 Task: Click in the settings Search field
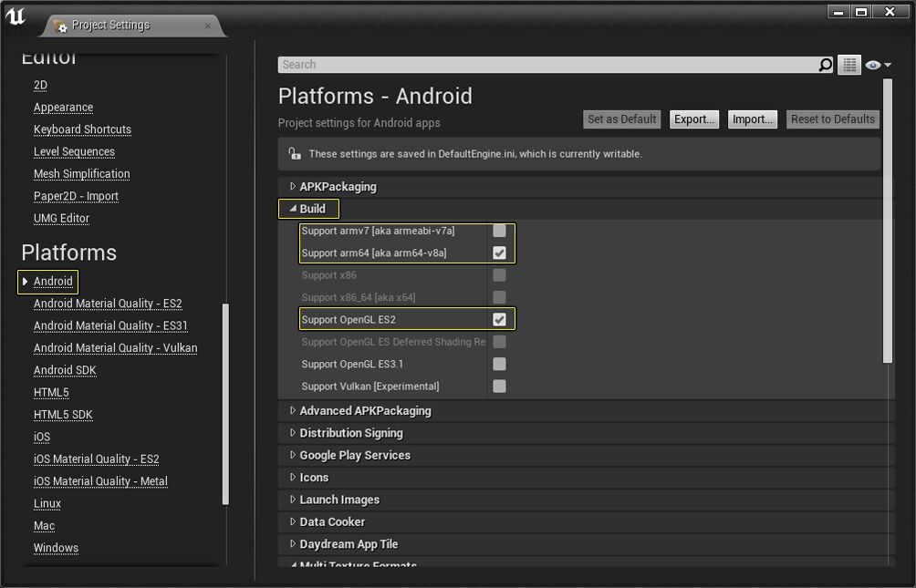tap(547, 65)
